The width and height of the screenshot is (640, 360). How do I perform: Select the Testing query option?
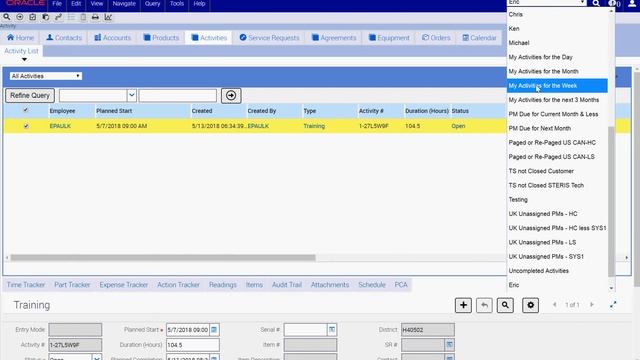coord(518,200)
